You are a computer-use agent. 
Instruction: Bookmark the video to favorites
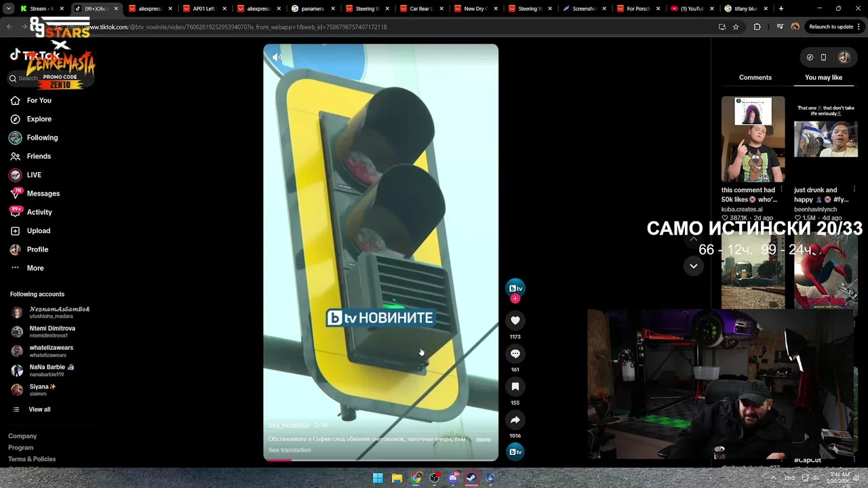515,386
